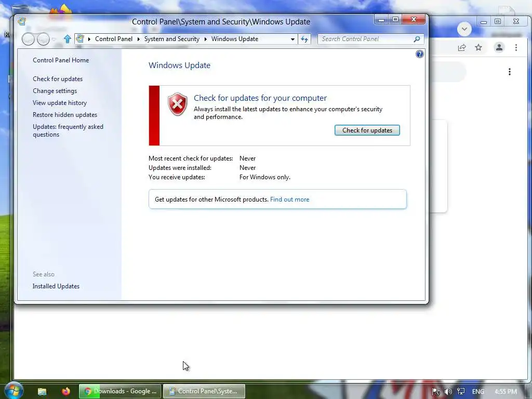The width and height of the screenshot is (532, 399).
Task: Select Windows Update breadcrumb
Action: 235,39
